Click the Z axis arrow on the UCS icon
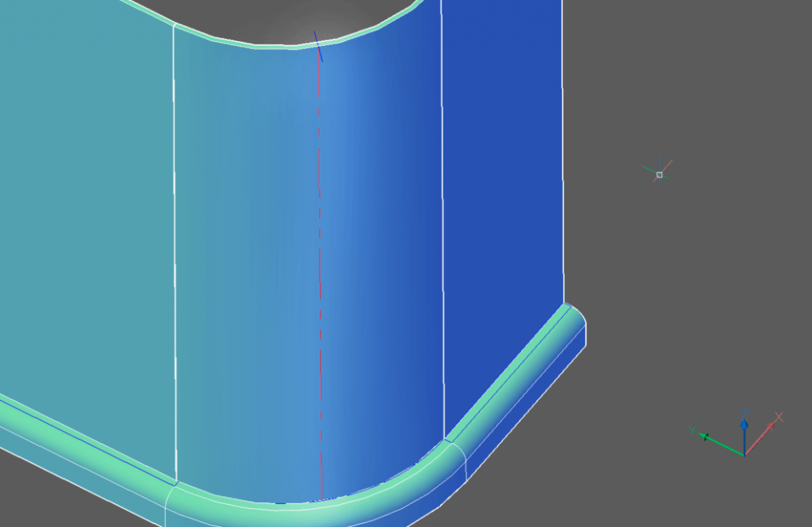This screenshot has height=527, width=812. click(x=745, y=426)
